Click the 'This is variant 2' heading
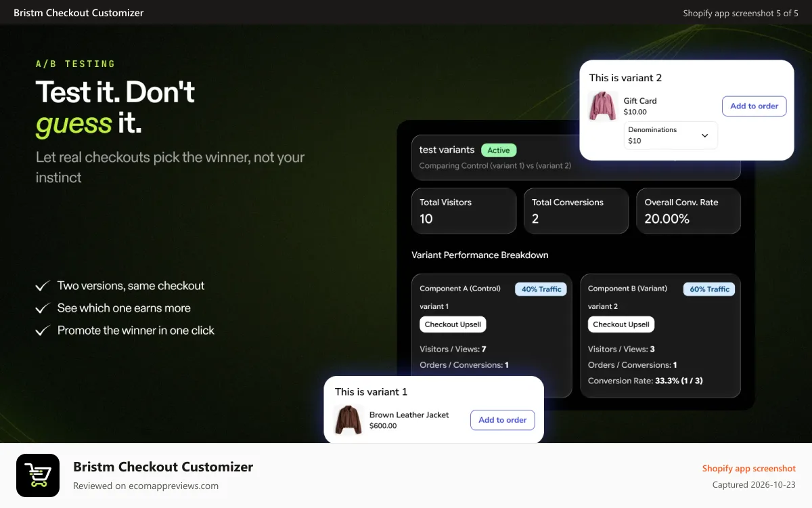Viewport: 812px width, 508px height. pos(625,78)
